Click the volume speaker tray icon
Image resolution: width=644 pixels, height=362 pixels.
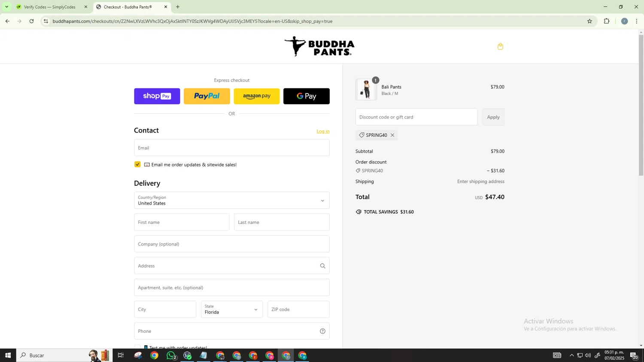click(588, 356)
